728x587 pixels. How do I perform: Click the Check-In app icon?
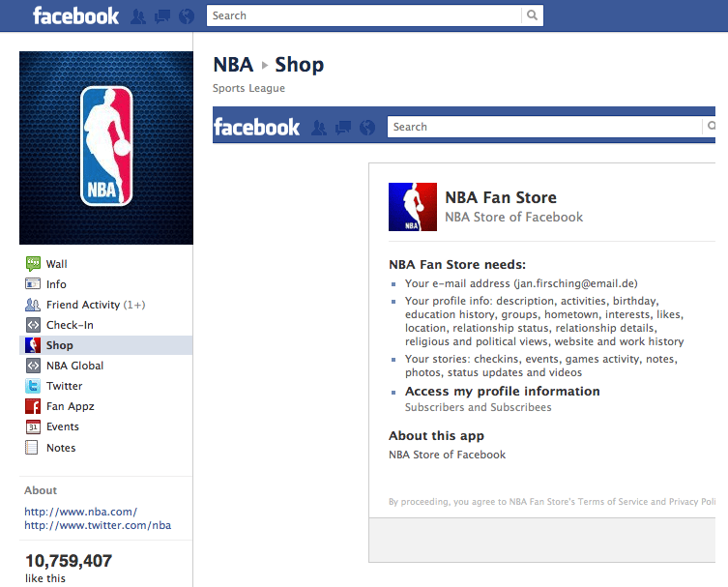click(33, 325)
